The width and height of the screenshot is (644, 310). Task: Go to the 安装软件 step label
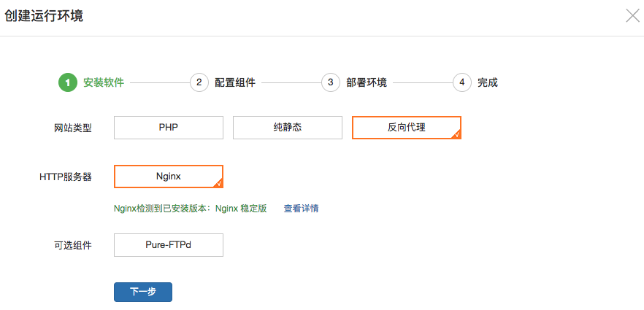coord(104,82)
